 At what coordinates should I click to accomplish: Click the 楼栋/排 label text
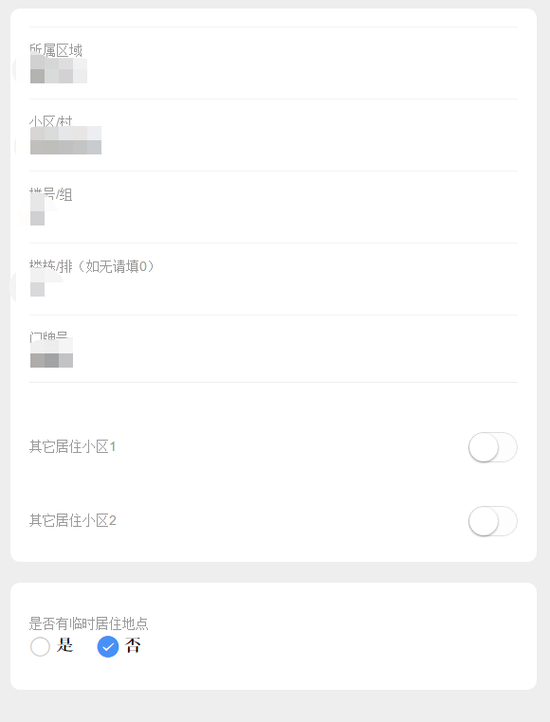click(51, 266)
